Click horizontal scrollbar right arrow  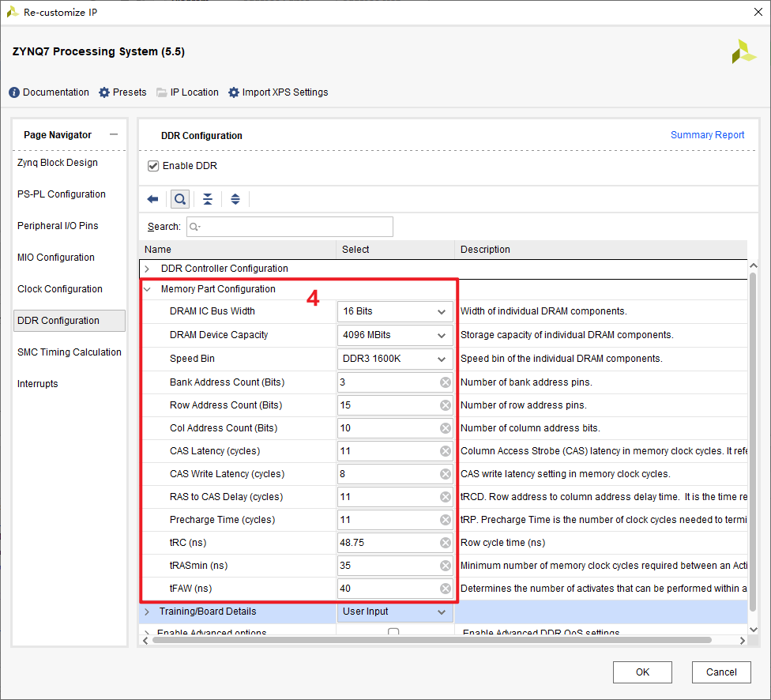743,641
